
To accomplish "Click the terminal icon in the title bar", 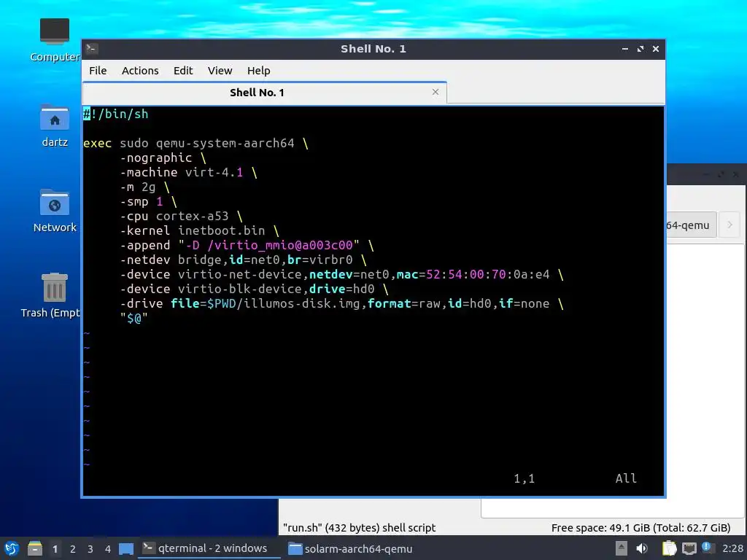I will (x=92, y=49).
